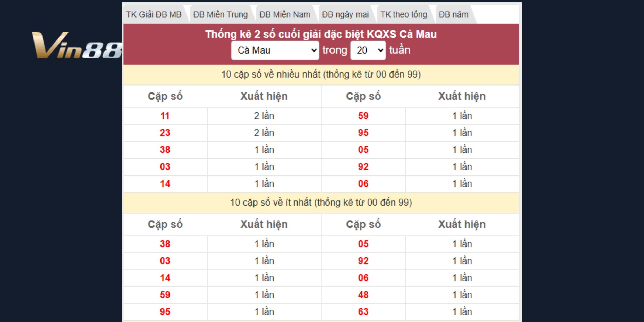Switch to the TK Giải ĐB MB tab

[154, 15]
